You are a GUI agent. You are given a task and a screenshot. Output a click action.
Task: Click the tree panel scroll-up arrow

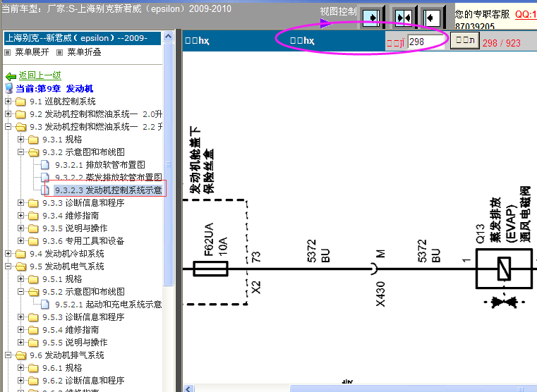(x=168, y=37)
